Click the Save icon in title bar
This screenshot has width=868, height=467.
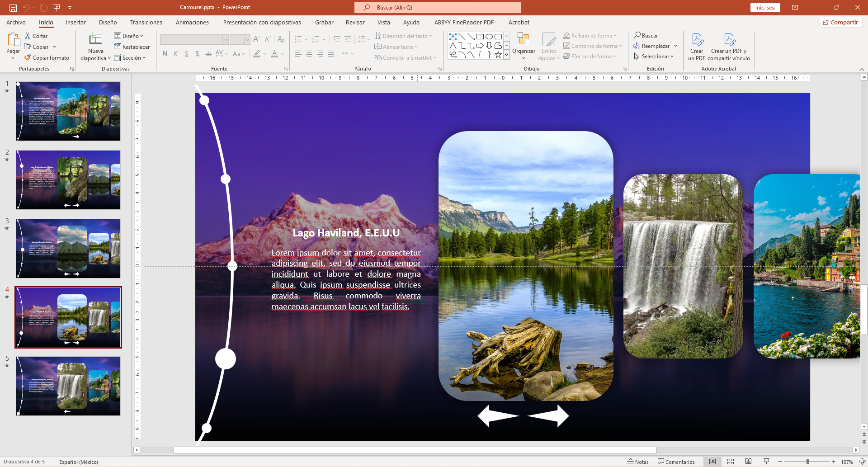point(13,8)
